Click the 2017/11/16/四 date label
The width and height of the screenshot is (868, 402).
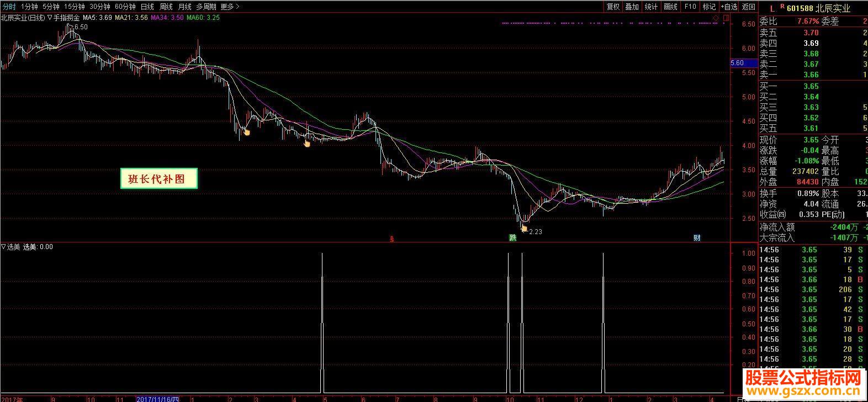157,399
